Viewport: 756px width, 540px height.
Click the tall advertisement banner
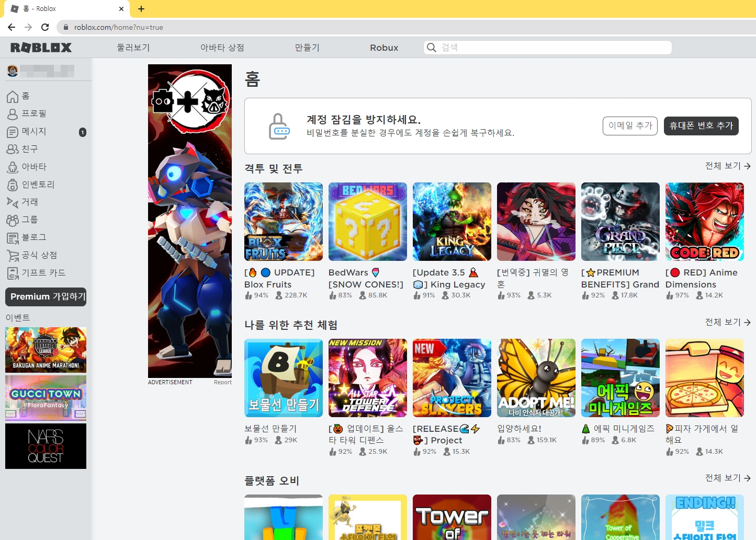pos(190,221)
